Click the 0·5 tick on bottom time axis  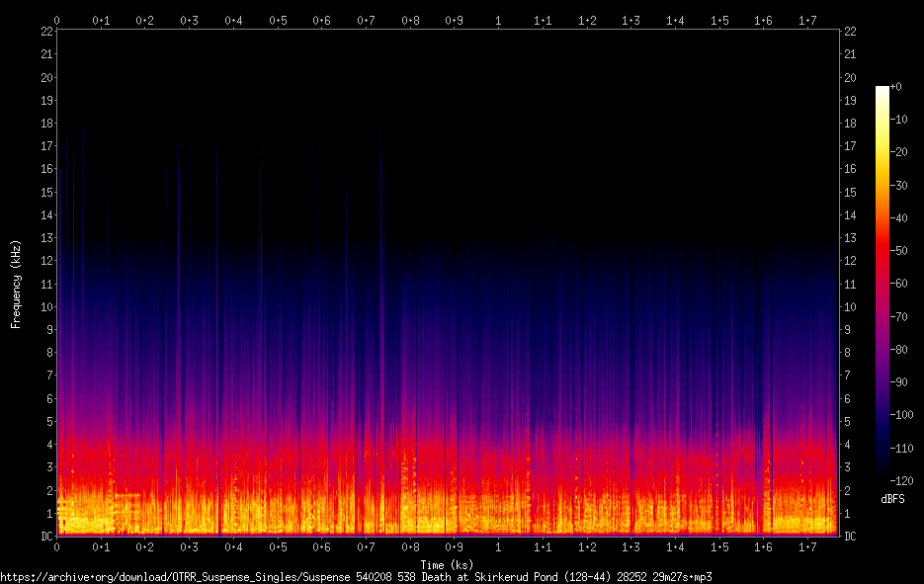click(278, 547)
